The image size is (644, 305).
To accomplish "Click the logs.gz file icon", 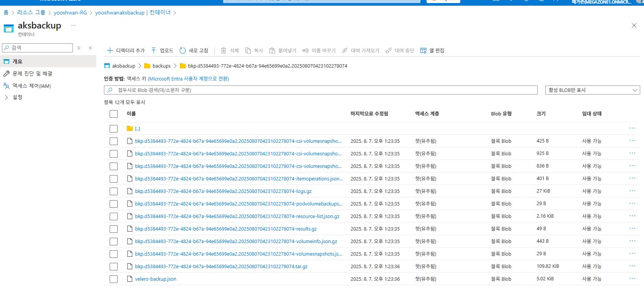I will pyautogui.click(x=129, y=191).
